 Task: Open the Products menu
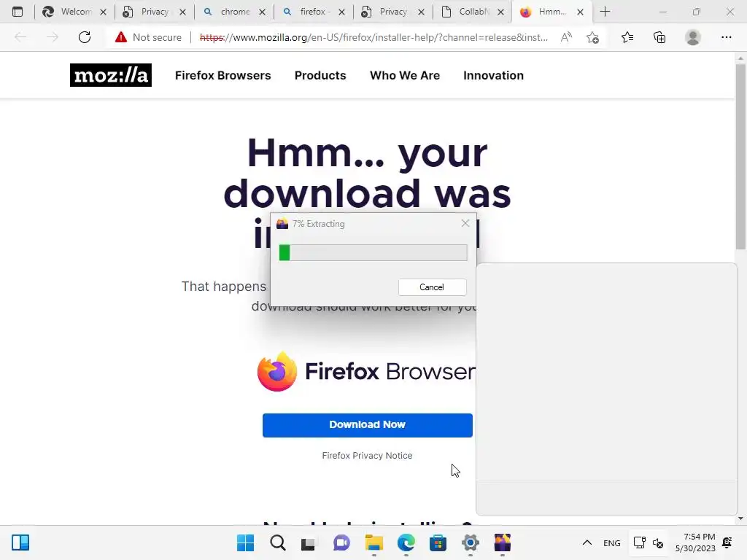point(320,75)
